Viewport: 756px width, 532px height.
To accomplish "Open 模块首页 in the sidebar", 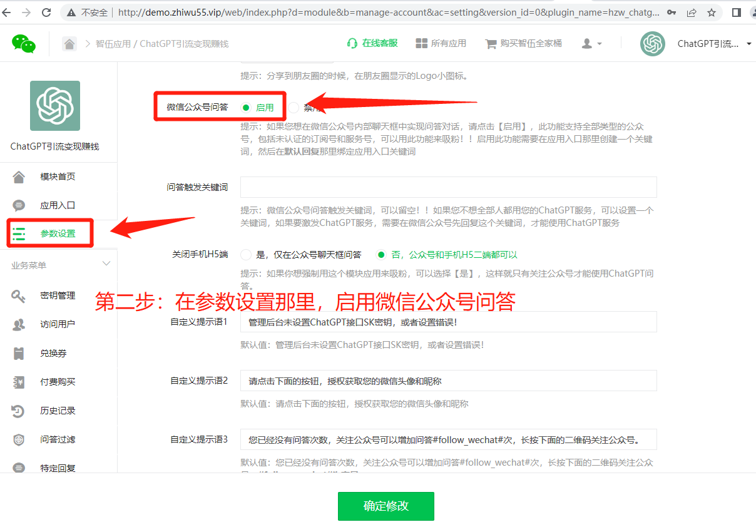I will pos(58,176).
